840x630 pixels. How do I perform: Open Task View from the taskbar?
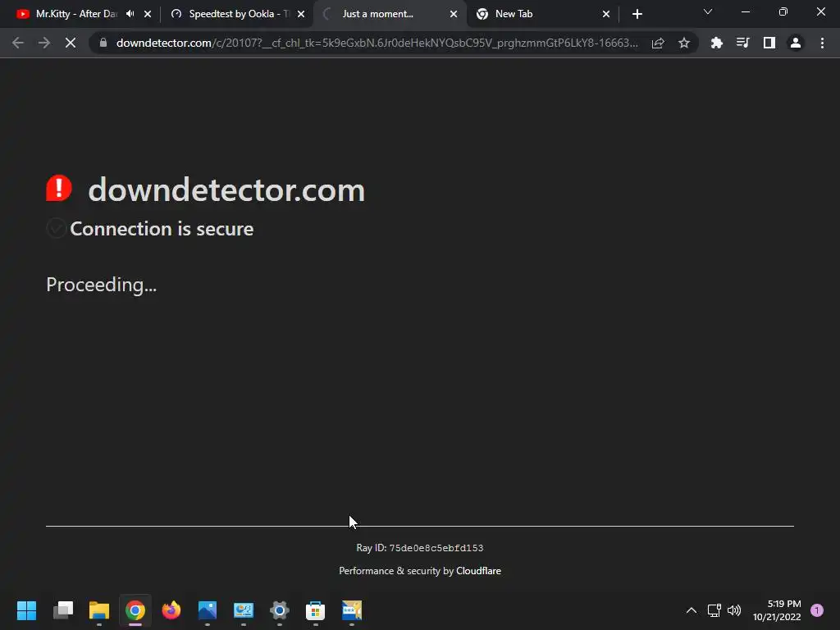[62, 610]
